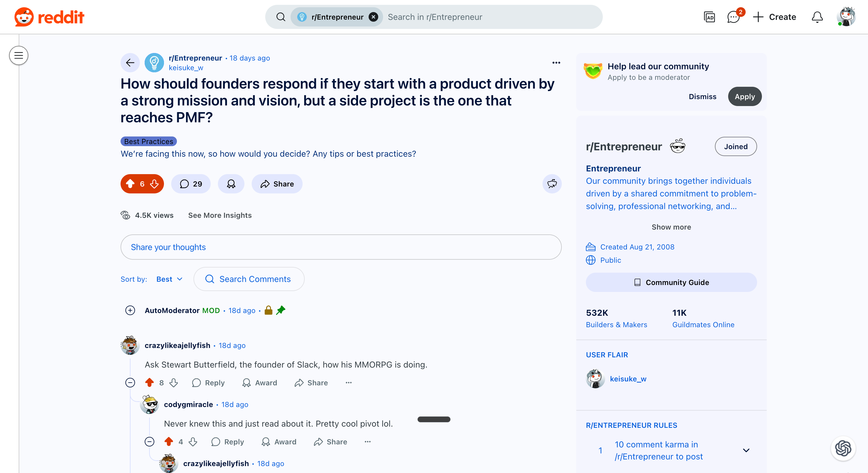The image size is (868, 473).
Task: Open notifications bell
Action: [817, 17]
